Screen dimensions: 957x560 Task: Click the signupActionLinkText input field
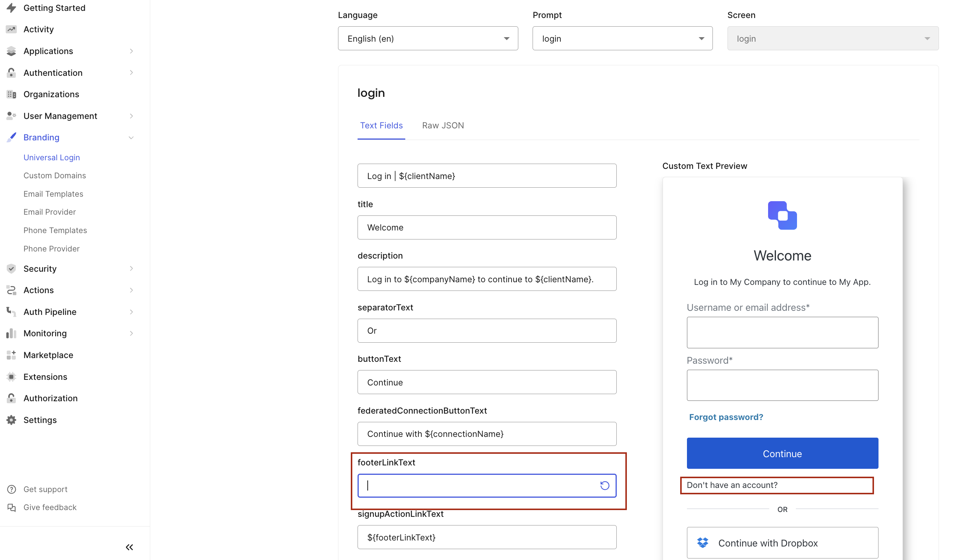pyautogui.click(x=487, y=537)
